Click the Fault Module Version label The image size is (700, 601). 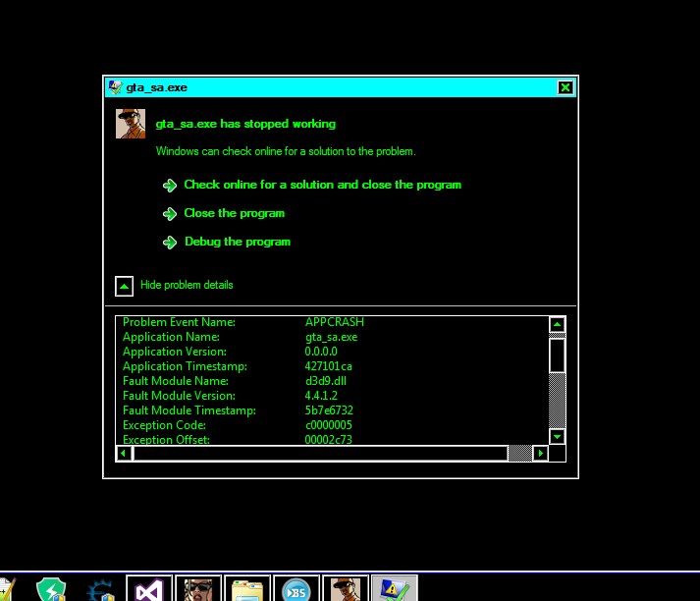pos(179,396)
